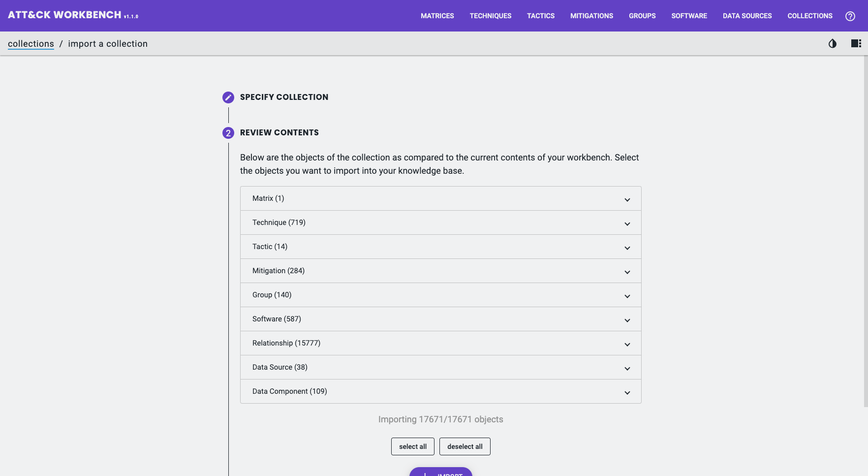Expand the Relationship (15777) row
The width and height of the screenshot is (868, 476).
(x=440, y=343)
